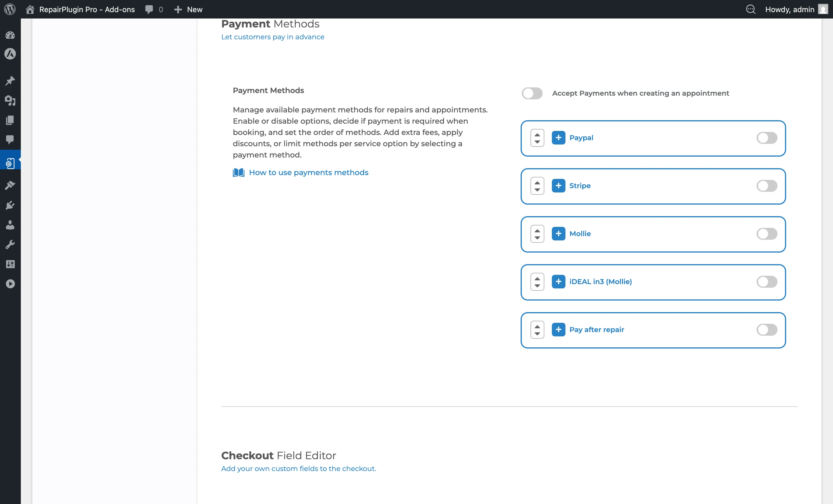Open the Pages icon in the sidebar

[x=10, y=120]
